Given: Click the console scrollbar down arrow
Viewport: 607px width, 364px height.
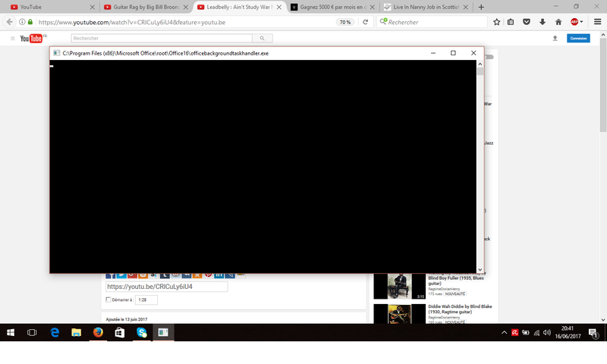Looking at the screenshot, I should point(480,270).
